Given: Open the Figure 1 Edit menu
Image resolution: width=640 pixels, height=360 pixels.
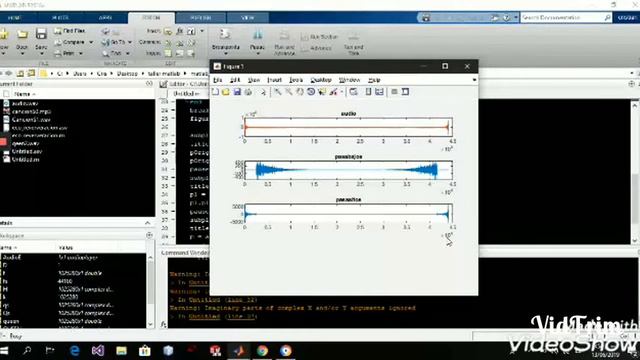Looking at the screenshot, I should tap(235, 80).
